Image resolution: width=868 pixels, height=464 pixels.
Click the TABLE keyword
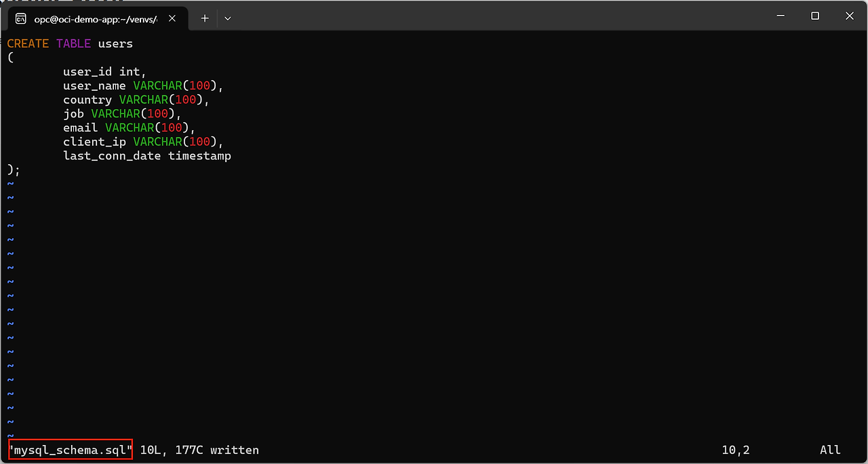(x=73, y=43)
